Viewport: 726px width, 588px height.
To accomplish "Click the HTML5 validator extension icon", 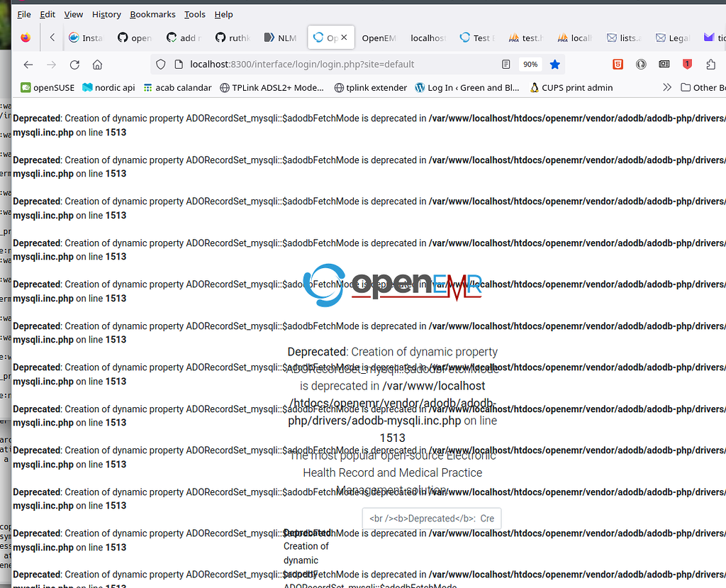I will (617, 64).
